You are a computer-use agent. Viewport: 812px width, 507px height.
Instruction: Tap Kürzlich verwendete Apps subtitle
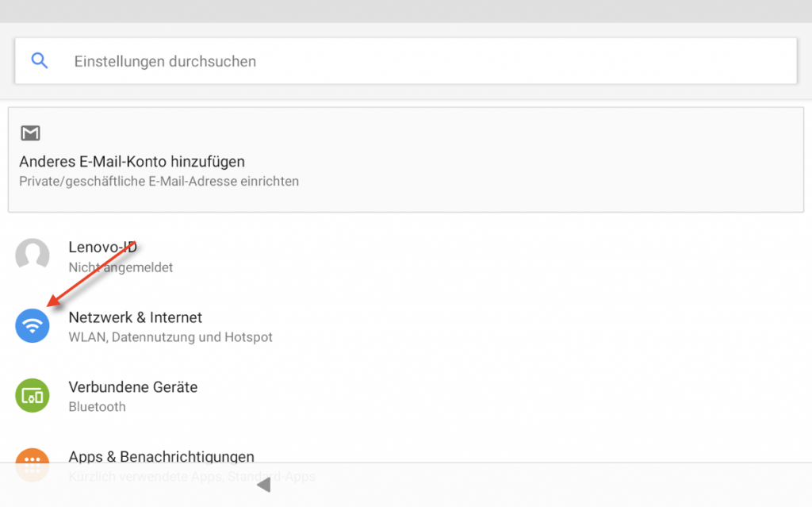[x=192, y=477]
